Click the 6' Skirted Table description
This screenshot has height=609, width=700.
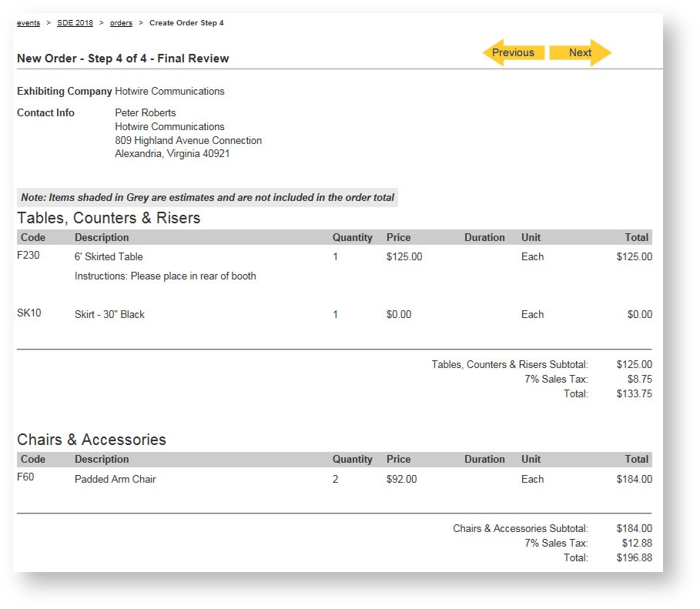pos(109,256)
